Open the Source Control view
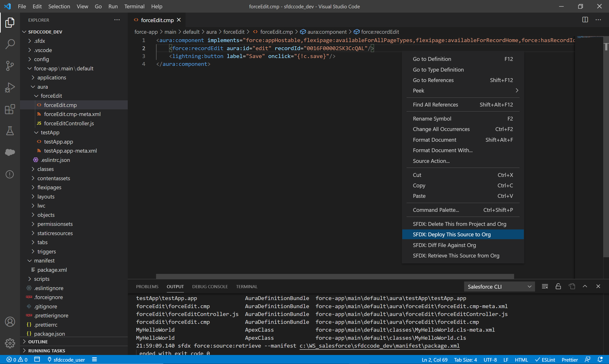The image size is (609, 364). tap(10, 66)
